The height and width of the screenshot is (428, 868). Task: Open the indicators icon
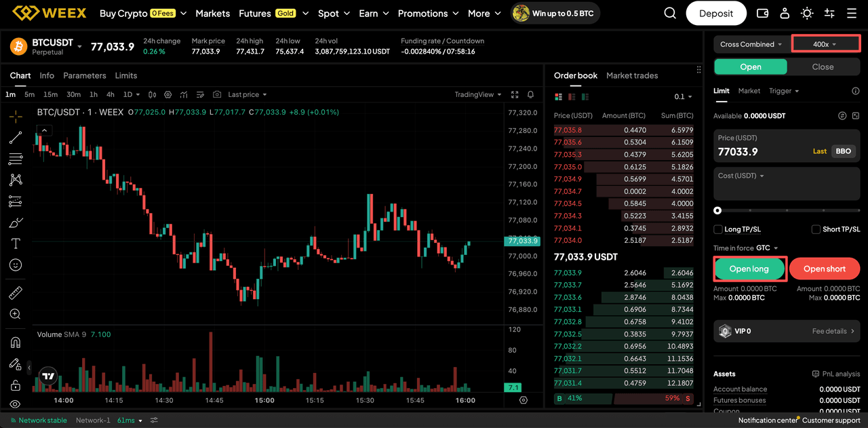tap(184, 94)
